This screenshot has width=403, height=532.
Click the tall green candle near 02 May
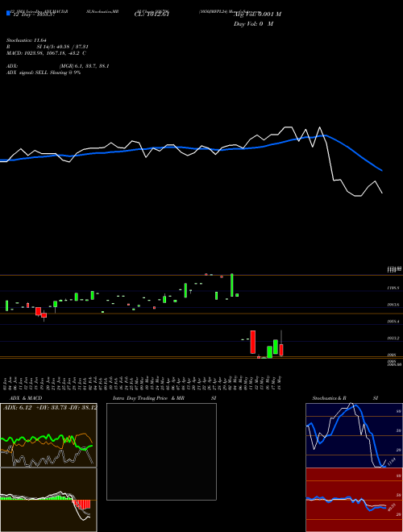pos(232,285)
